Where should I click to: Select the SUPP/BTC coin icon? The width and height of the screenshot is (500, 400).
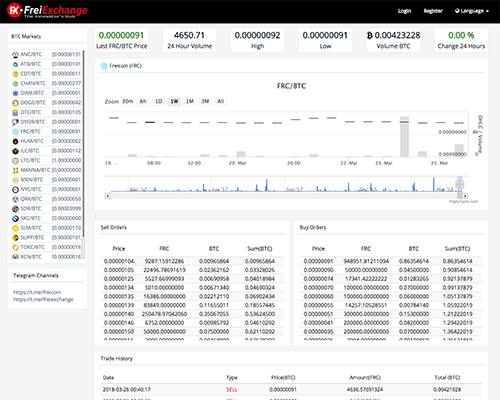click(x=15, y=238)
